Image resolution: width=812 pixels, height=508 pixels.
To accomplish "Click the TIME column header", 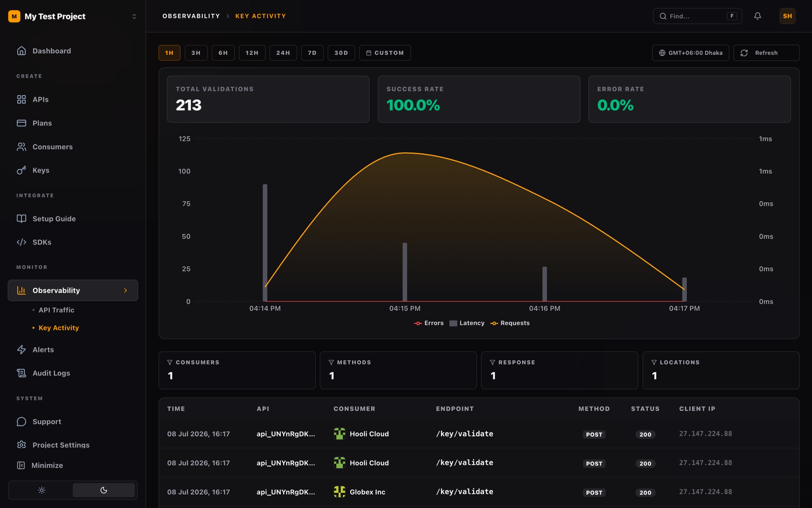I will pyautogui.click(x=176, y=409).
